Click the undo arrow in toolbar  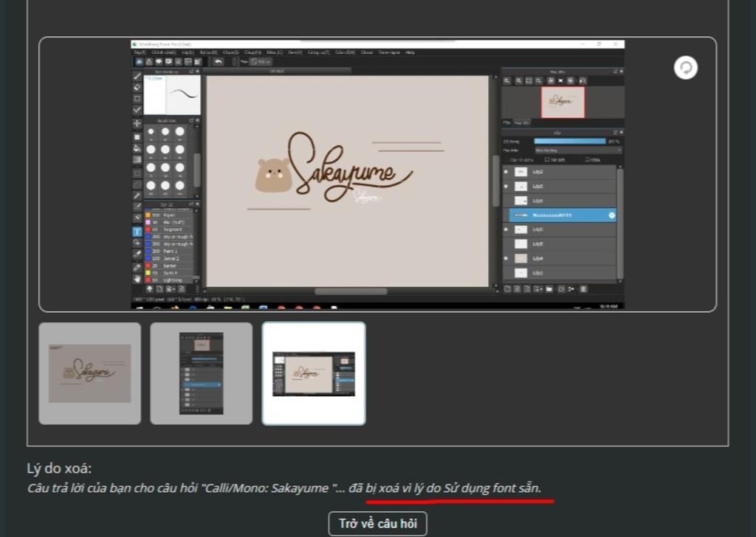pos(219,62)
